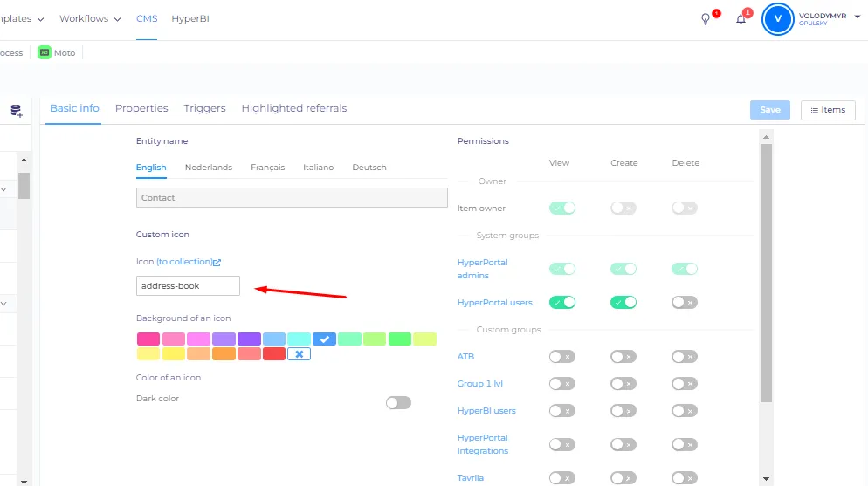868x486 pixels.
Task: Click permissions scrollbar down arrow
Action: 766,479
